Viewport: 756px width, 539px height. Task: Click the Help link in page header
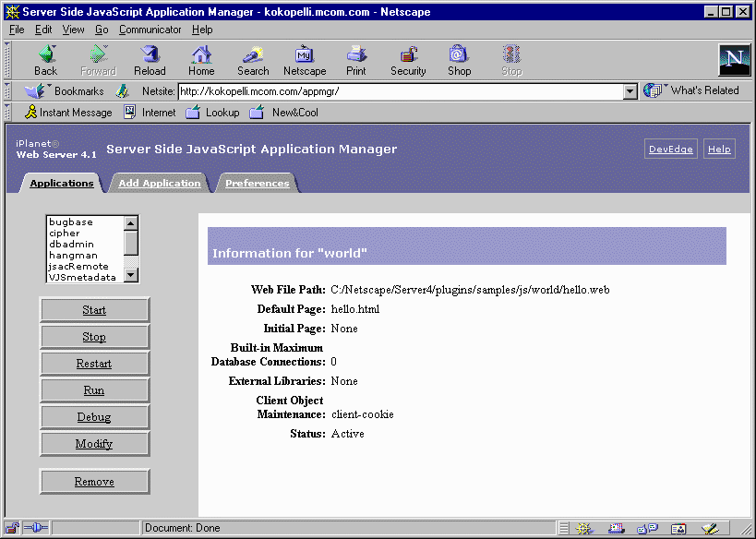point(719,149)
